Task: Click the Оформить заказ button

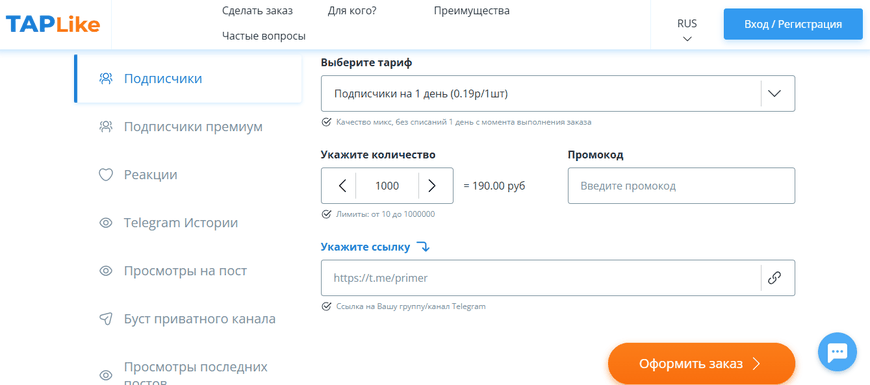Action: [x=701, y=364]
